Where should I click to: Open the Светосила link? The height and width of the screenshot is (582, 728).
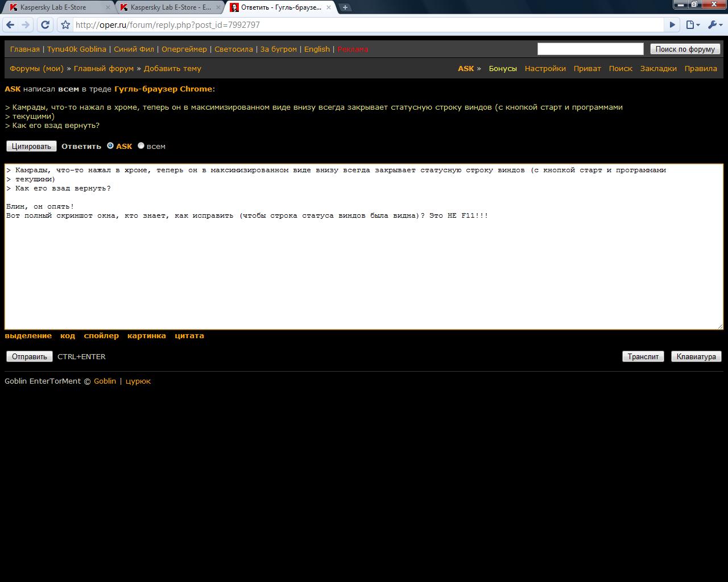pos(234,49)
